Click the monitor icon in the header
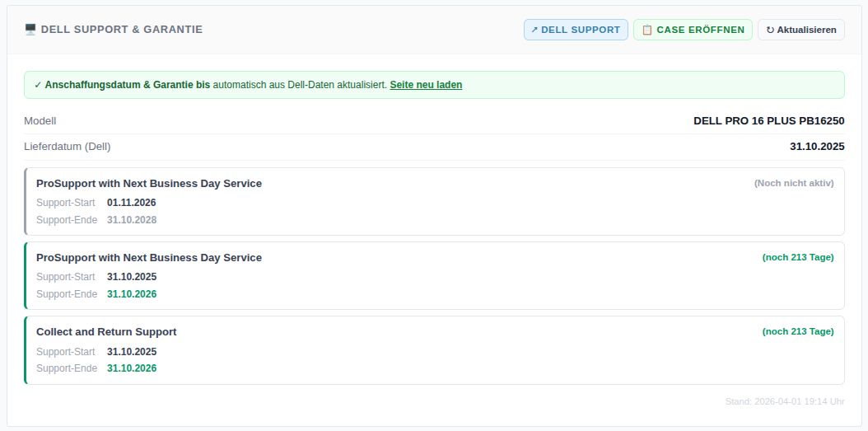 click(30, 30)
